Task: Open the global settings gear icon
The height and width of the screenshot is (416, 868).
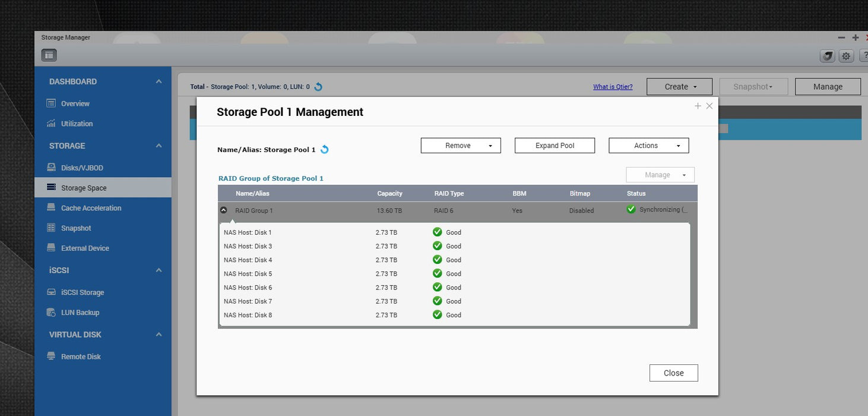Action: point(846,56)
